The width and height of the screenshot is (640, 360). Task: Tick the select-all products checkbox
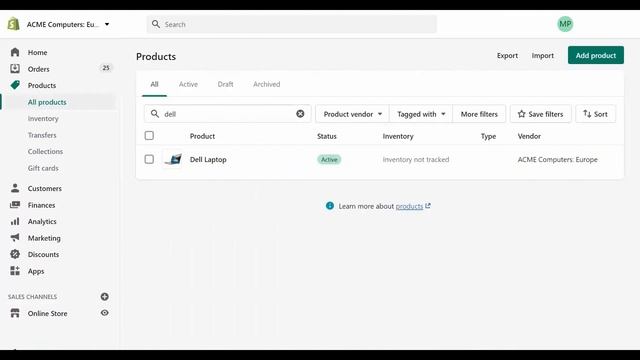click(x=149, y=136)
